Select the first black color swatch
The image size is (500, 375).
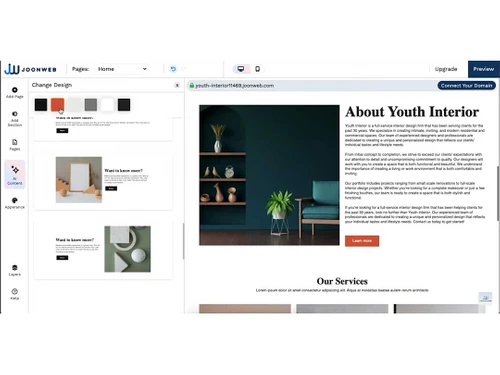(41, 105)
